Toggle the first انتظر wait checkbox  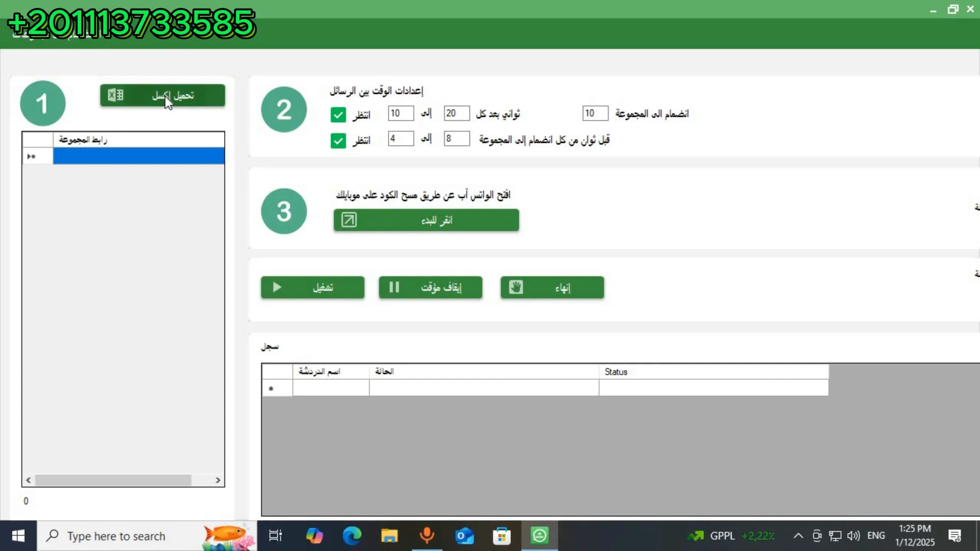pyautogui.click(x=338, y=114)
